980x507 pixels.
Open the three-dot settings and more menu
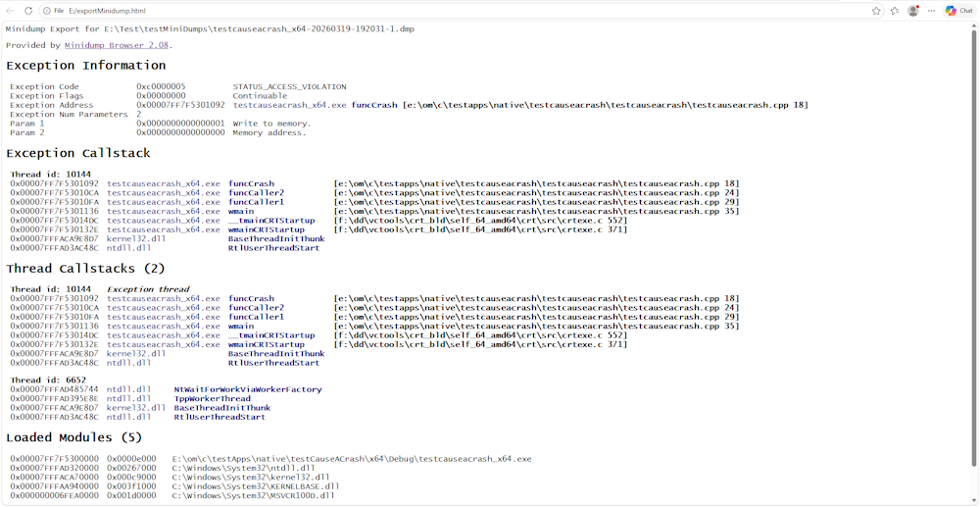[x=931, y=11]
